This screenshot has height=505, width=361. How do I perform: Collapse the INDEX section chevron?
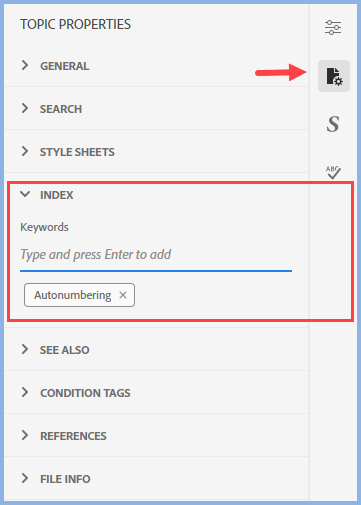pyautogui.click(x=25, y=194)
